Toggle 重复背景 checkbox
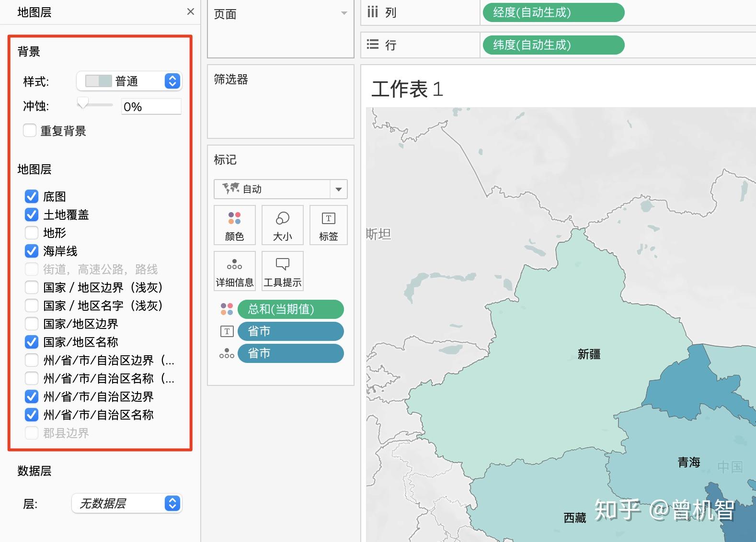The image size is (756, 542). tap(30, 130)
